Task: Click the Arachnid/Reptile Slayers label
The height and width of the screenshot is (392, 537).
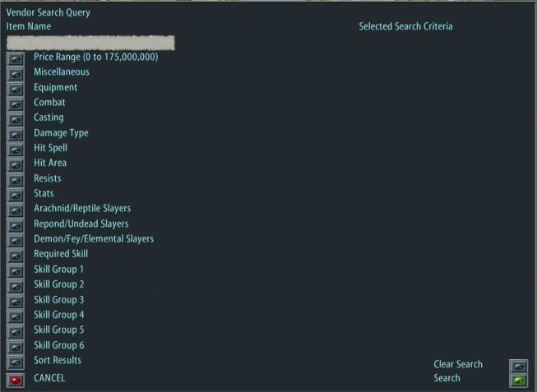Action: (82, 209)
